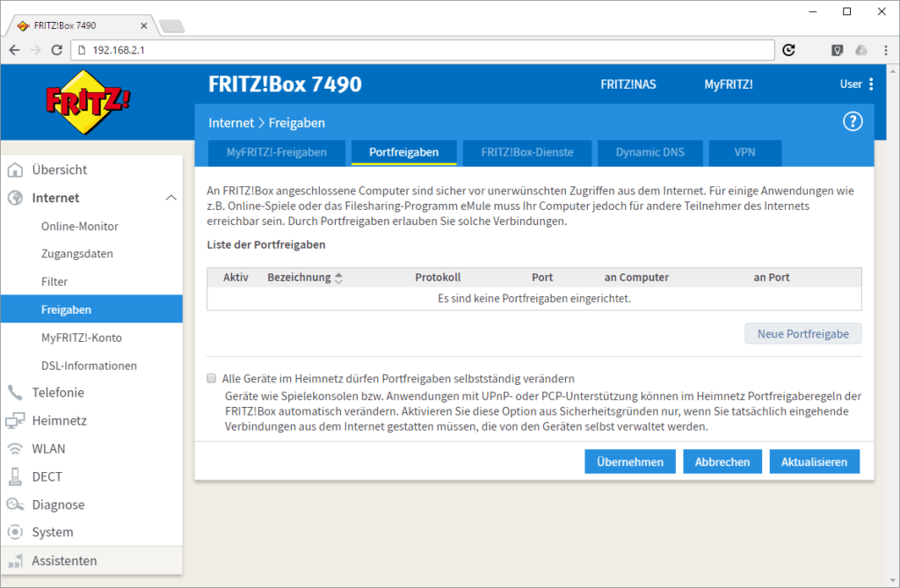The width and height of the screenshot is (900, 588).
Task: Click the Port column header
Action: tap(541, 278)
